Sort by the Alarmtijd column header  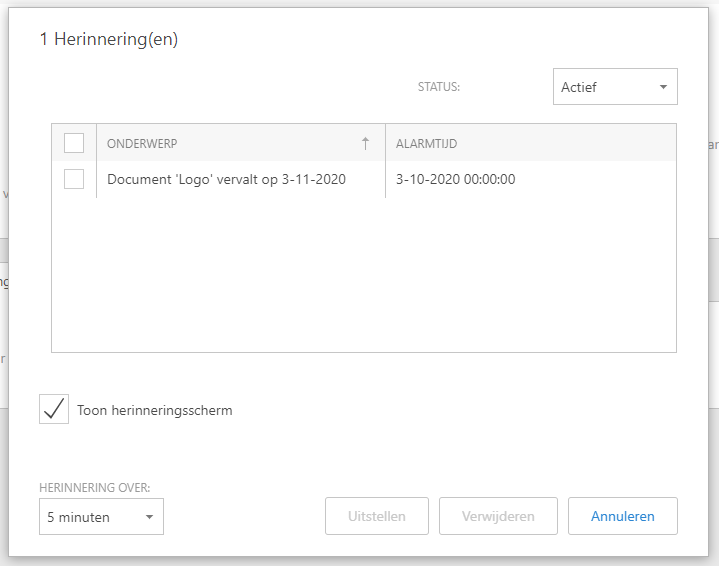(427, 143)
